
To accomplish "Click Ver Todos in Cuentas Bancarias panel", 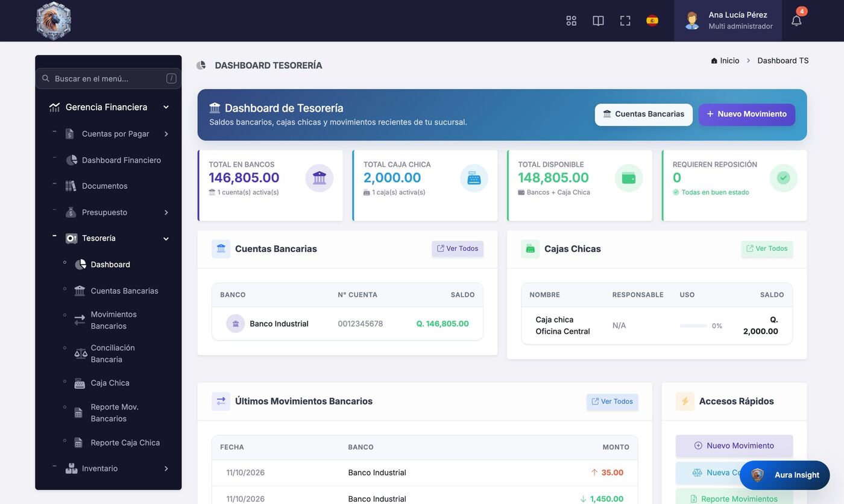I will pyautogui.click(x=458, y=249).
